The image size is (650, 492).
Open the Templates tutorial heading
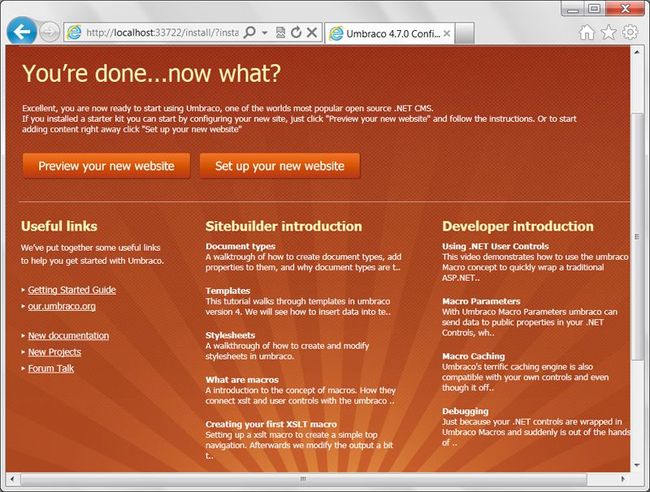(228, 291)
